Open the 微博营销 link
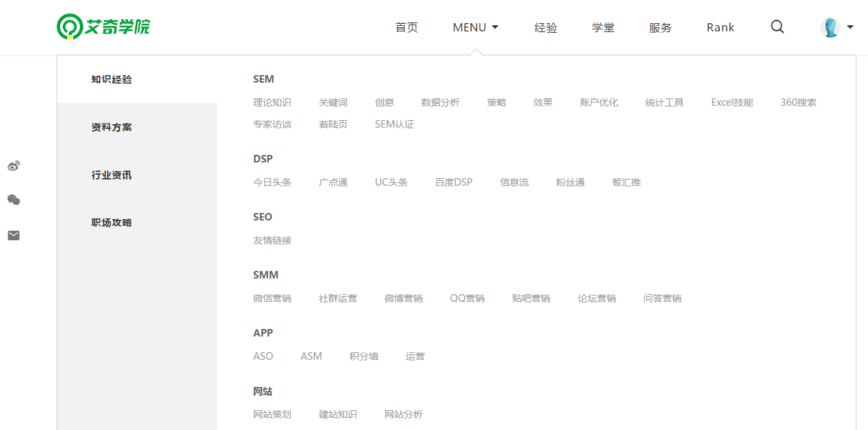Viewport: 868px width, 430px height. (403, 298)
